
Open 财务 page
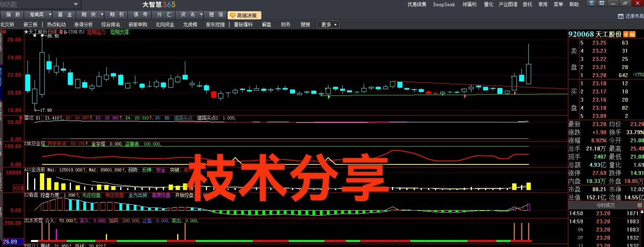click(x=286, y=24)
